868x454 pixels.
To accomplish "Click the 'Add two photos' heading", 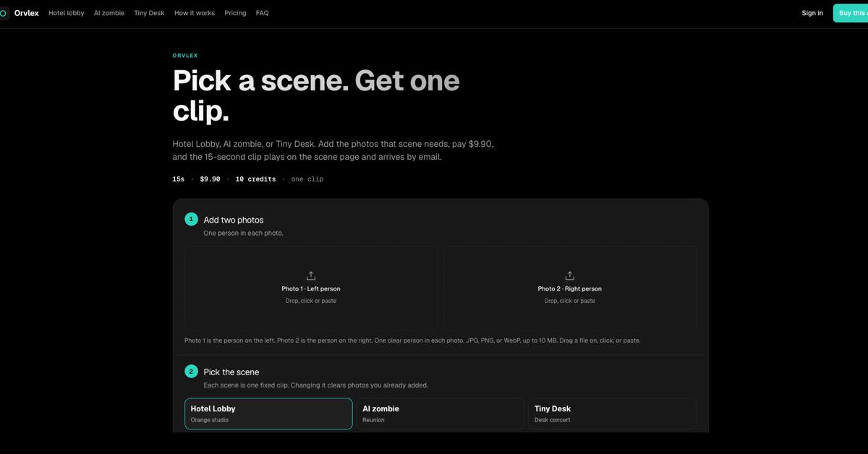I will point(234,220).
